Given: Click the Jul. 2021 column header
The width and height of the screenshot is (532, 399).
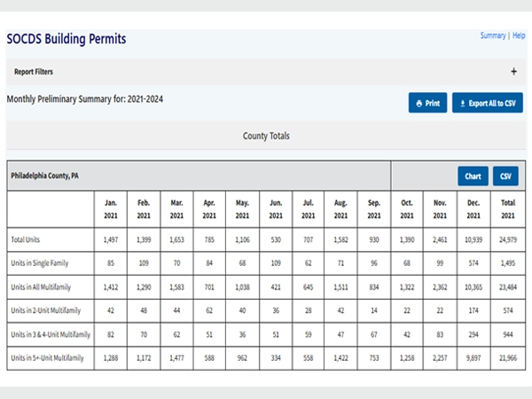Looking at the screenshot, I should coord(308,209).
